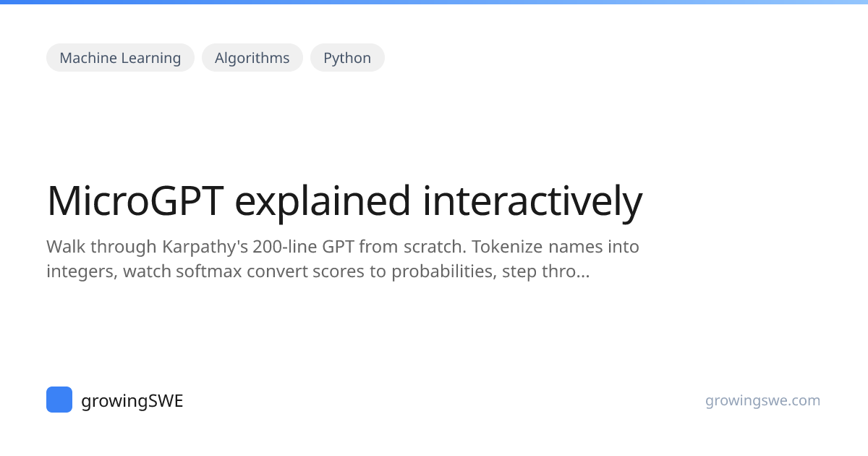Click the first description line starting Walk through
The image size is (868, 456).
point(343,247)
